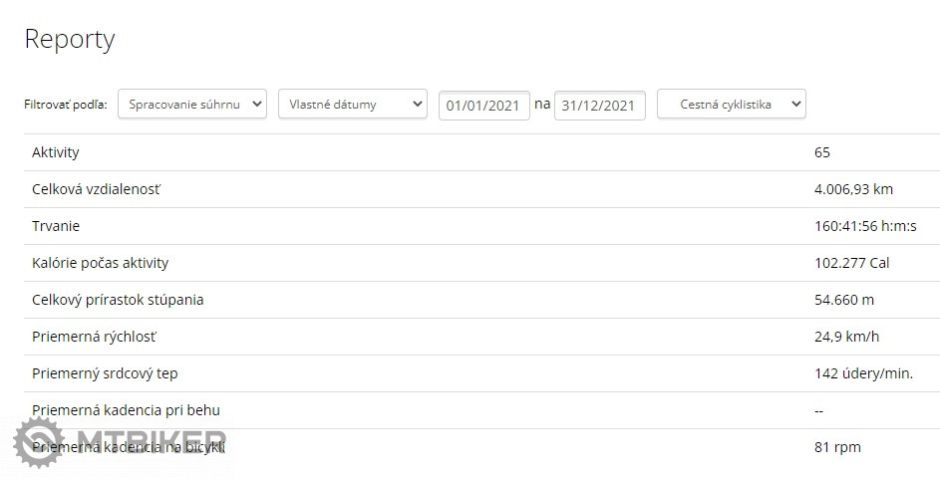Screen dimensions: 940x479
Task: Click the Celková vzdialenosť row label
Action: (95, 189)
